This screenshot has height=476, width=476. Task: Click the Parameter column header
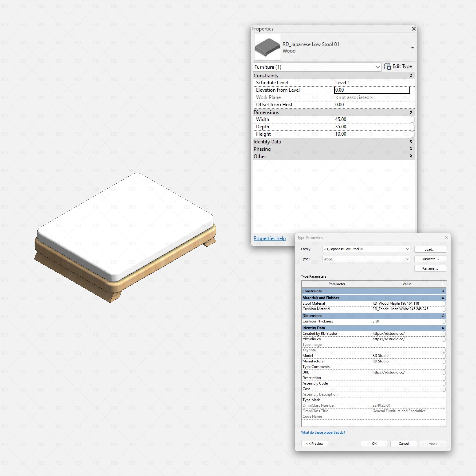[x=337, y=284]
